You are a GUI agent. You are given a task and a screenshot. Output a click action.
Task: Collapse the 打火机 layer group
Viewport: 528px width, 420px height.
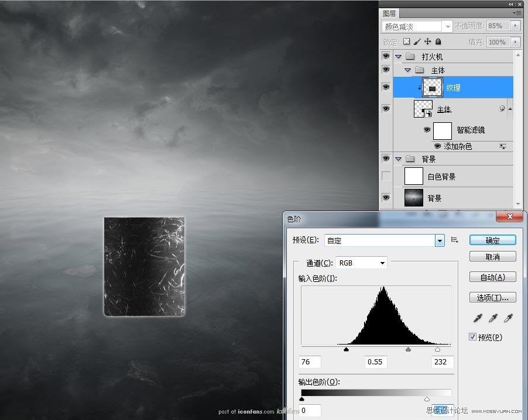click(397, 56)
